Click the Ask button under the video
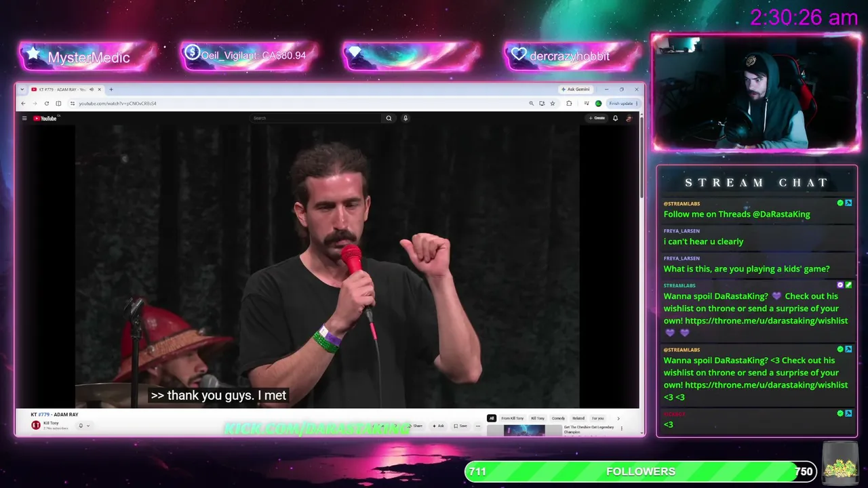Viewport: 868px width, 488px height. 438,426
